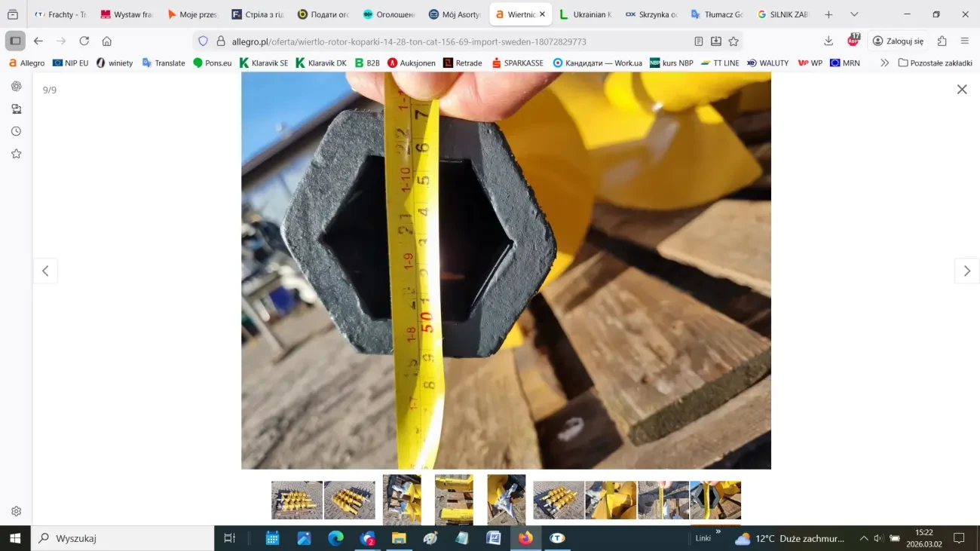Toggle reader view in address bar
The image size is (980, 551).
(x=699, y=41)
